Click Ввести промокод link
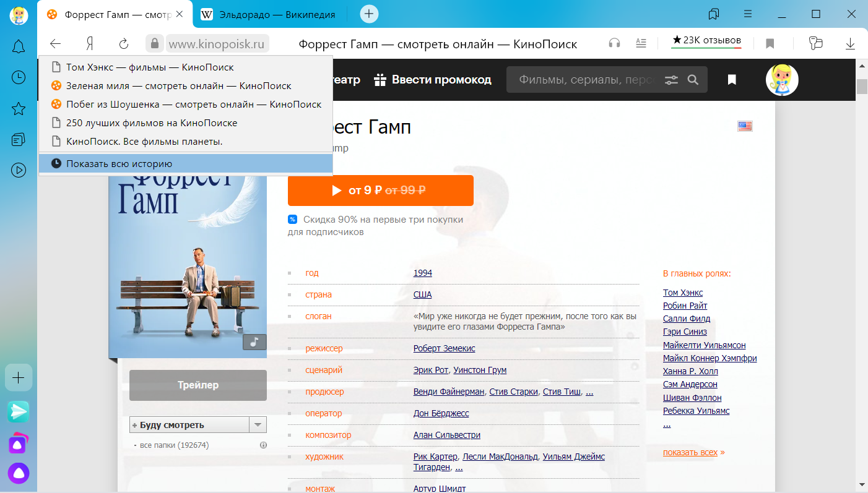This screenshot has width=868, height=493. click(x=433, y=80)
